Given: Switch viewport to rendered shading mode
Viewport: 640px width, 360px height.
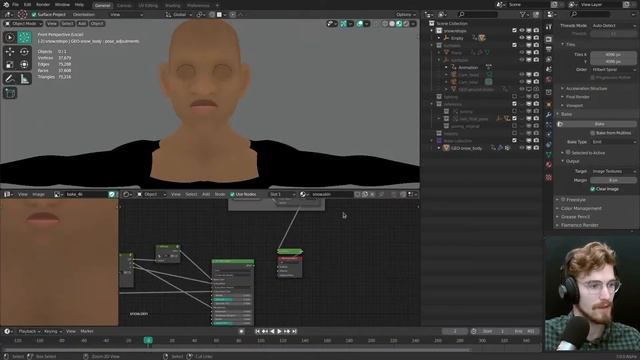Looking at the screenshot, I should [407, 24].
